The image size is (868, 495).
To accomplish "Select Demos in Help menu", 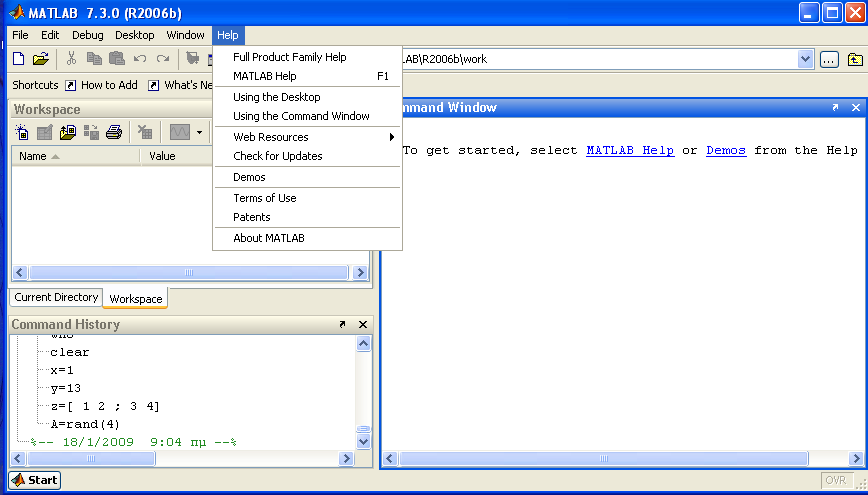I will click(x=306, y=177).
